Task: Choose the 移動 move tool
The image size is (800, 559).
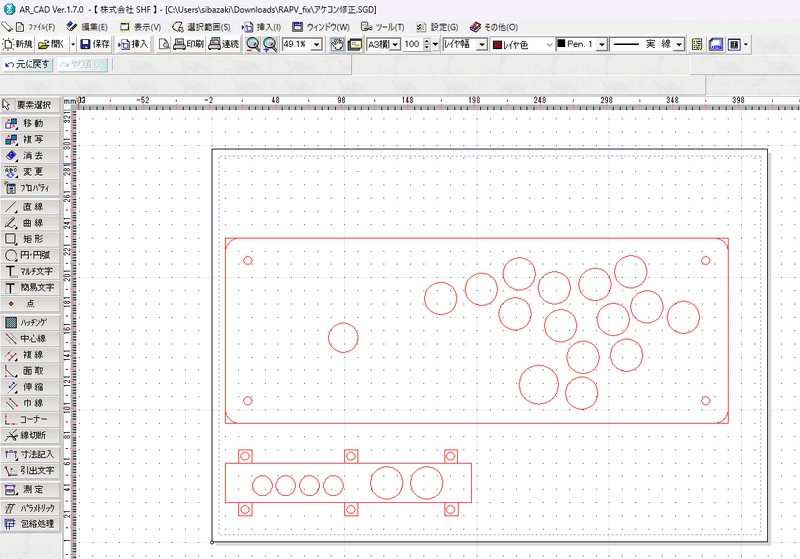Action: 30,123
